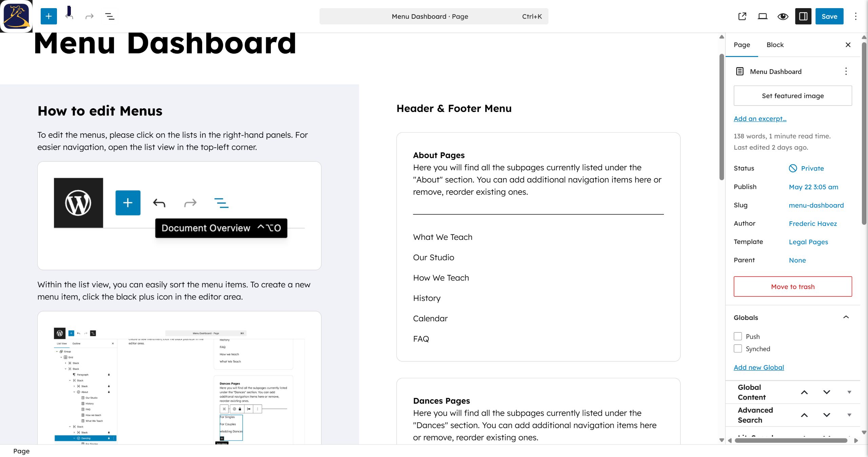Move Global Content panel up
Screen dimensions: 868x457
tap(804, 392)
